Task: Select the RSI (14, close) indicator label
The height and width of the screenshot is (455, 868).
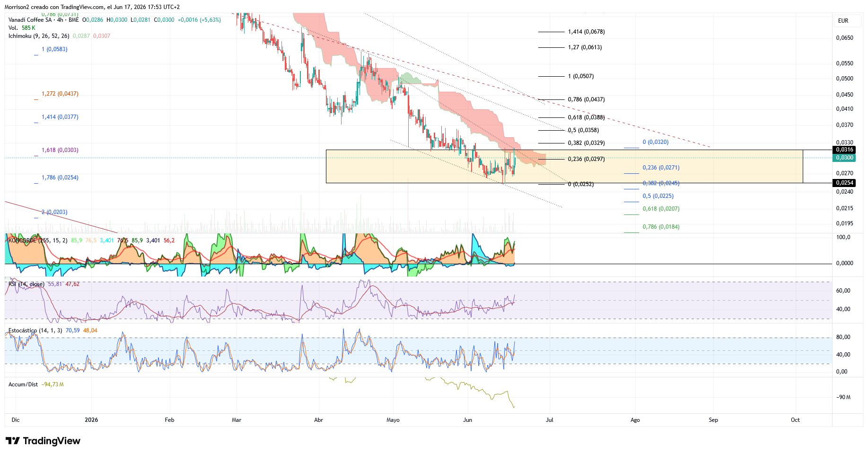Action: (26, 284)
